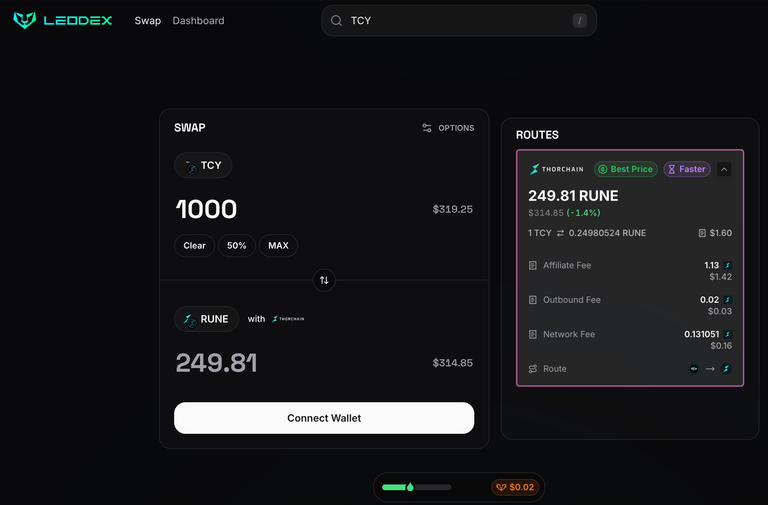Open swap OPTIONS sliders icon
This screenshot has height=505, width=768.
[x=427, y=128]
